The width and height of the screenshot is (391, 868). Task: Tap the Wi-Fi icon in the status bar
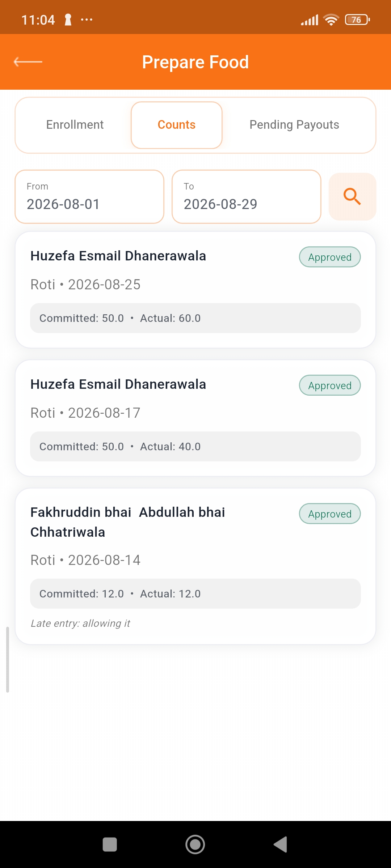tap(331, 20)
